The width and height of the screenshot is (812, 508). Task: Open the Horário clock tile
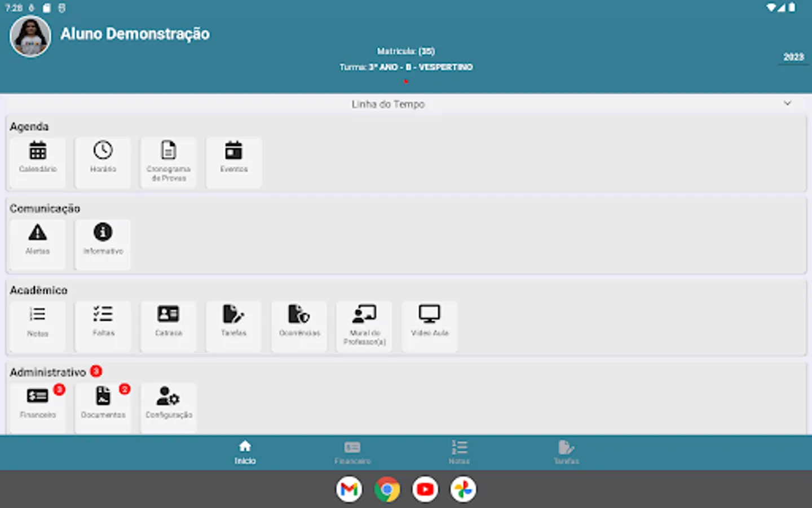tap(103, 162)
